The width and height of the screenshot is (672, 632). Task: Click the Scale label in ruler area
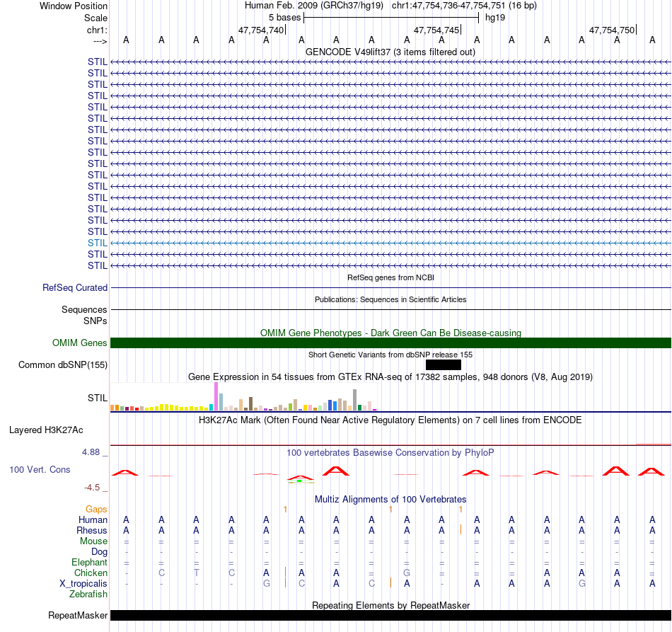tap(95, 18)
